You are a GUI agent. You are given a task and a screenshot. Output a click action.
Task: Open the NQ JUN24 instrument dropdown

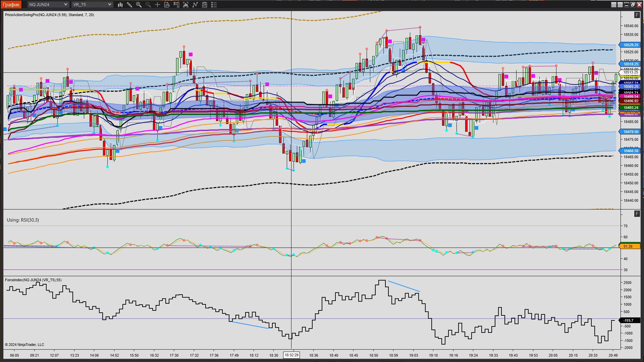[x=48, y=5]
